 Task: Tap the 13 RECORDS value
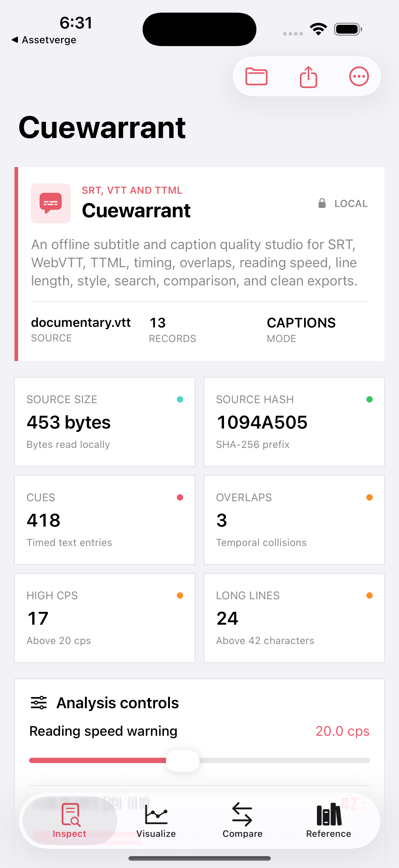pos(157,323)
